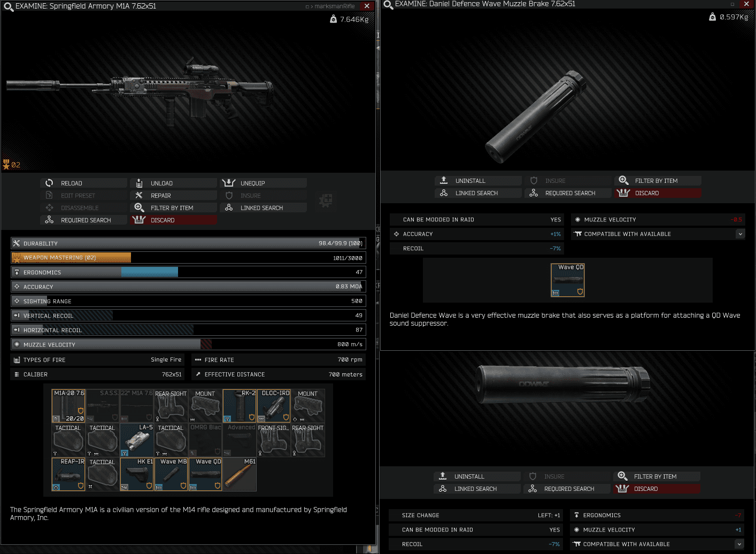Click FILTER BY ITEM in the M1A window

point(173,207)
